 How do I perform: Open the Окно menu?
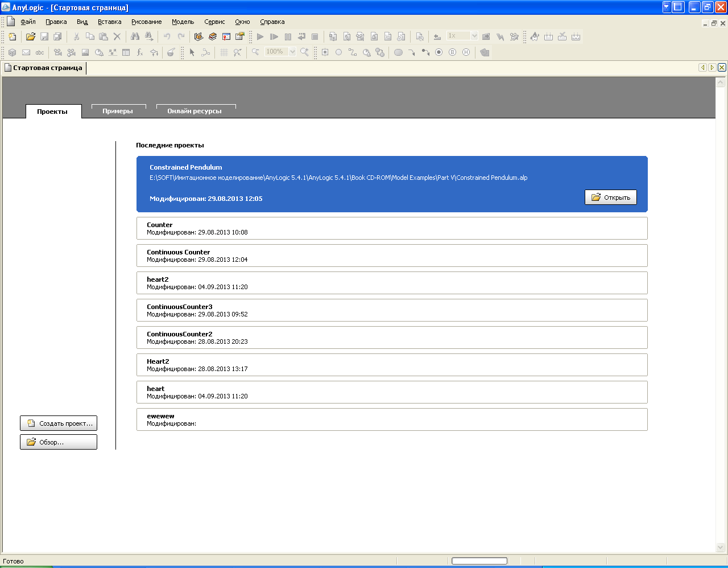click(242, 22)
